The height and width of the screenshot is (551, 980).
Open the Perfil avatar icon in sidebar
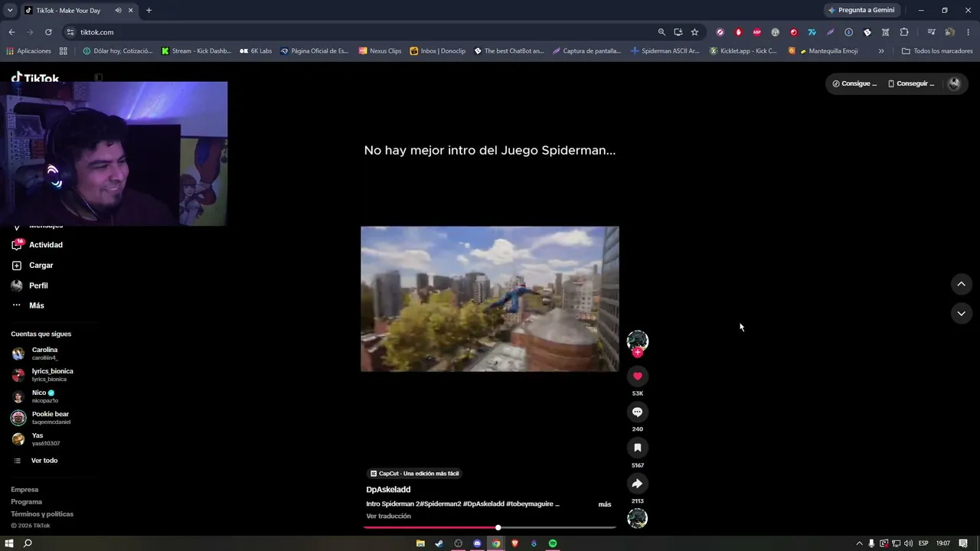coord(17,285)
